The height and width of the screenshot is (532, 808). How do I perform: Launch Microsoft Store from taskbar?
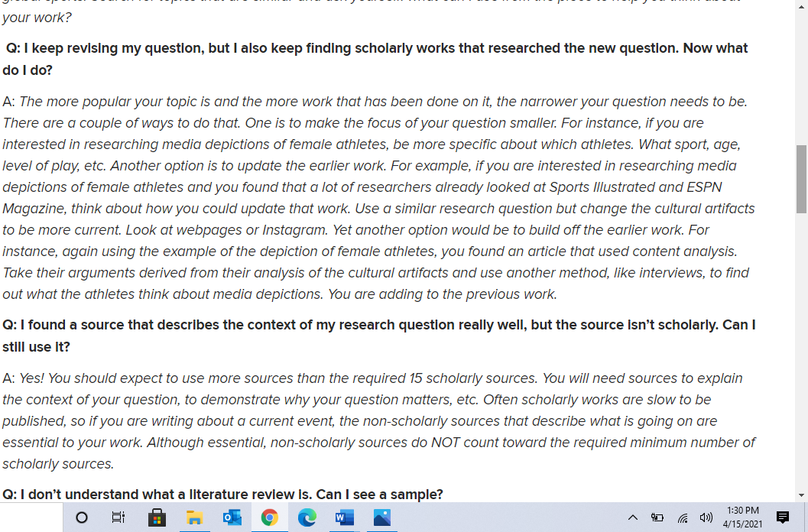click(x=157, y=517)
